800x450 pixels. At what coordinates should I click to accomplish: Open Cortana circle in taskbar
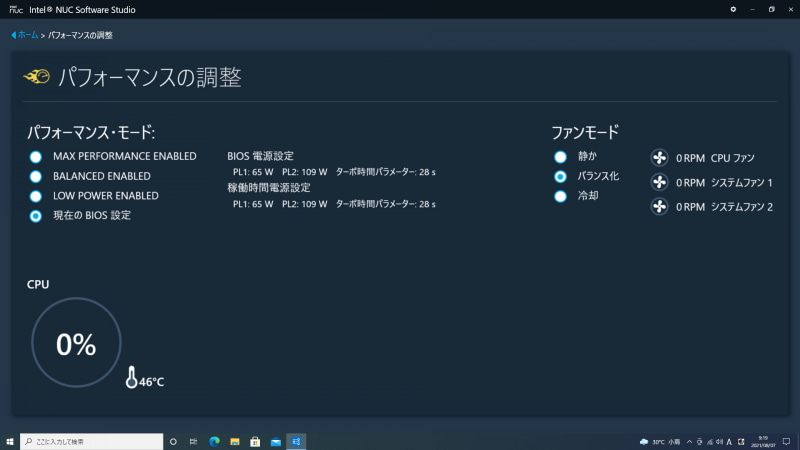tap(173, 441)
